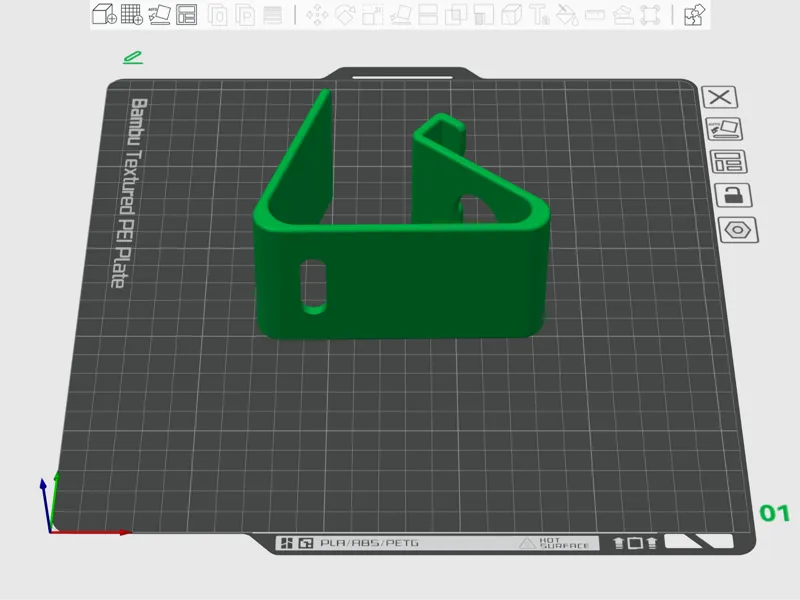Open plate settings hexagon icon

click(x=738, y=230)
